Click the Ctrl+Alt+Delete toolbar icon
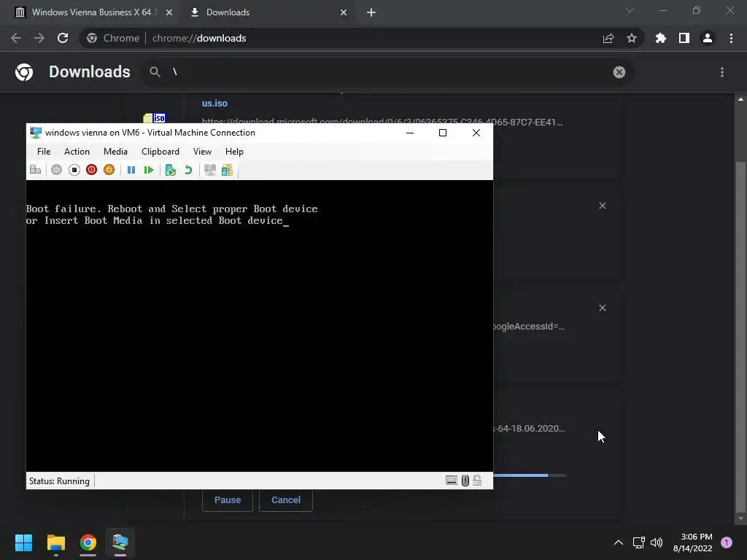 click(x=35, y=170)
